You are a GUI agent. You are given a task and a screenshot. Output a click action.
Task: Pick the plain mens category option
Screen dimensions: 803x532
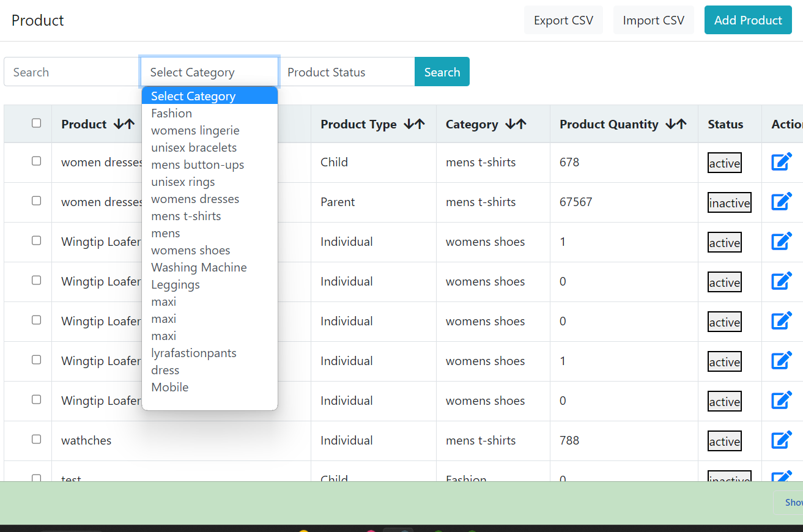210,233
